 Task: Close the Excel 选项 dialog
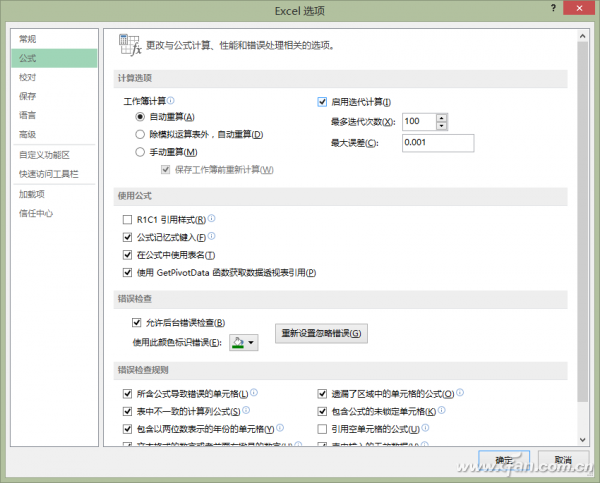tap(579, 8)
